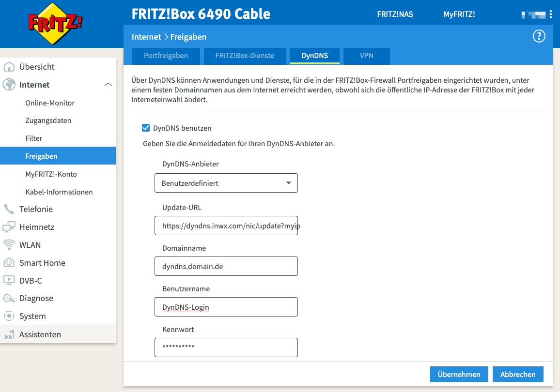Click the FRITZ! logo
The height and width of the screenshot is (392, 560).
coord(55,24)
